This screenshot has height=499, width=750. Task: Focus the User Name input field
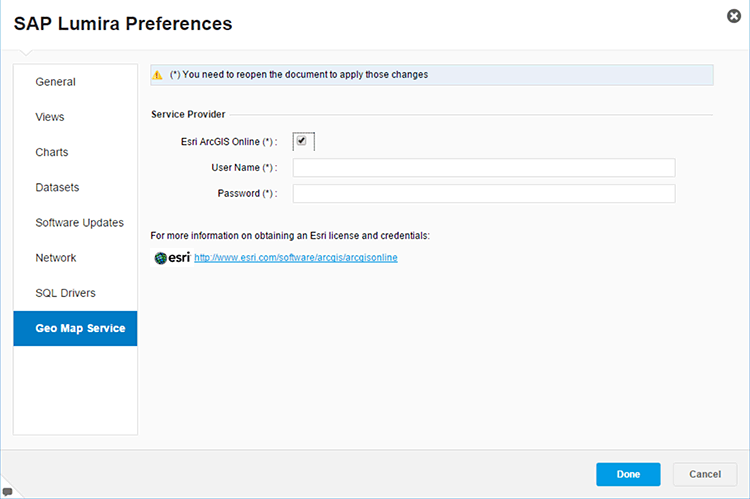(x=483, y=167)
